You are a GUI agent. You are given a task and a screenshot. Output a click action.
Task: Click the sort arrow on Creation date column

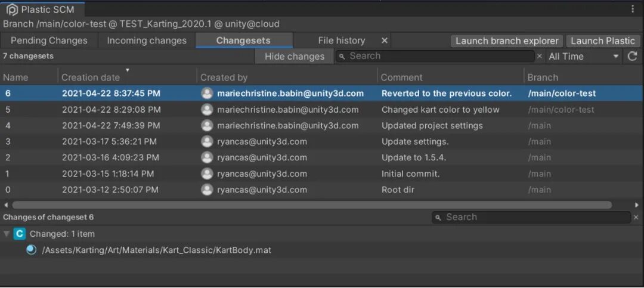pyautogui.click(x=128, y=70)
